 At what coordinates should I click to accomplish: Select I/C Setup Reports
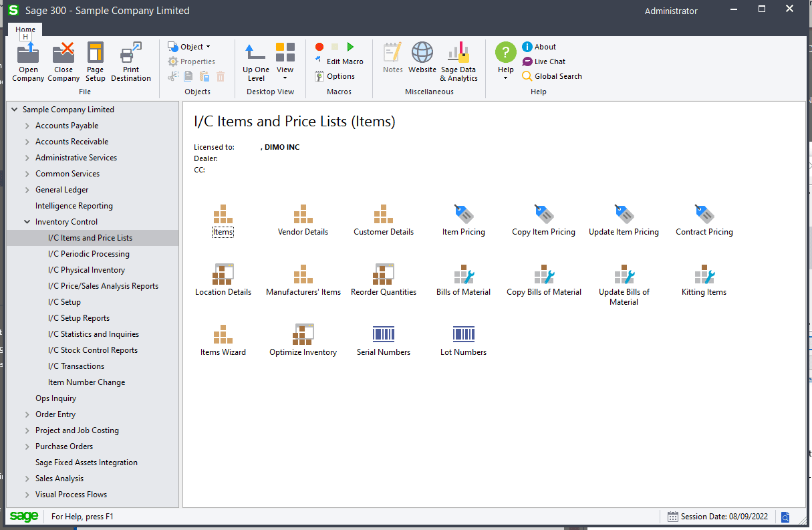79,318
